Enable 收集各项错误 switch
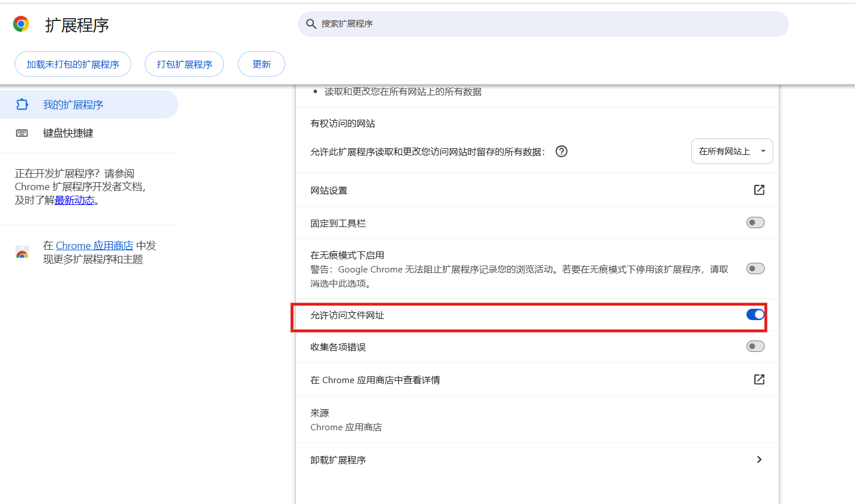 [x=755, y=346]
